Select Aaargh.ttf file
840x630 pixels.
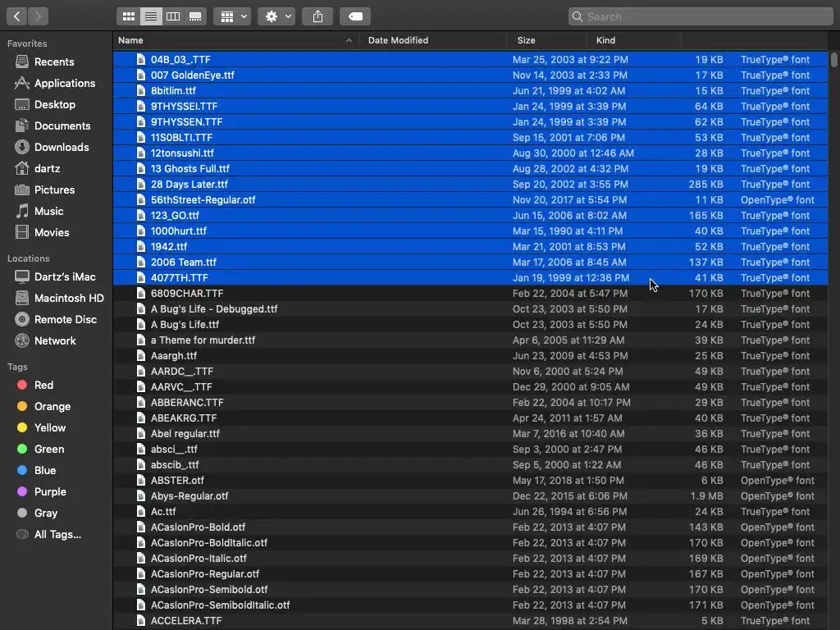coord(470,356)
